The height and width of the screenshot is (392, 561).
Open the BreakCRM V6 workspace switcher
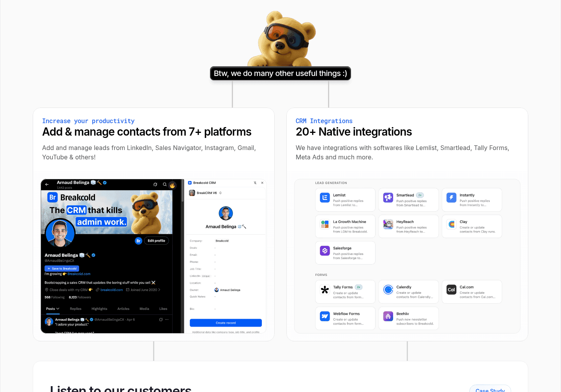tap(206, 193)
